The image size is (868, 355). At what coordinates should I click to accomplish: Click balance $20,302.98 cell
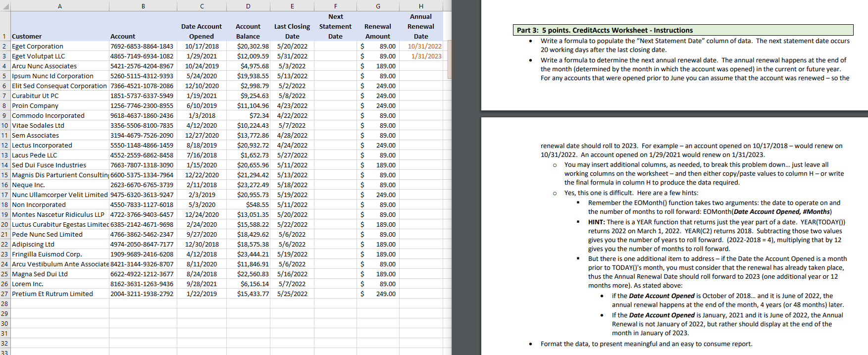248,46
